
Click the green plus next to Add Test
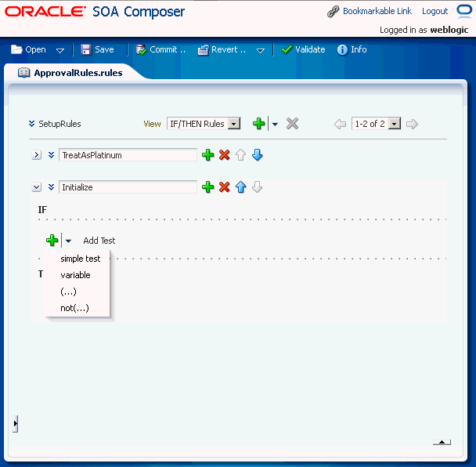point(52,241)
